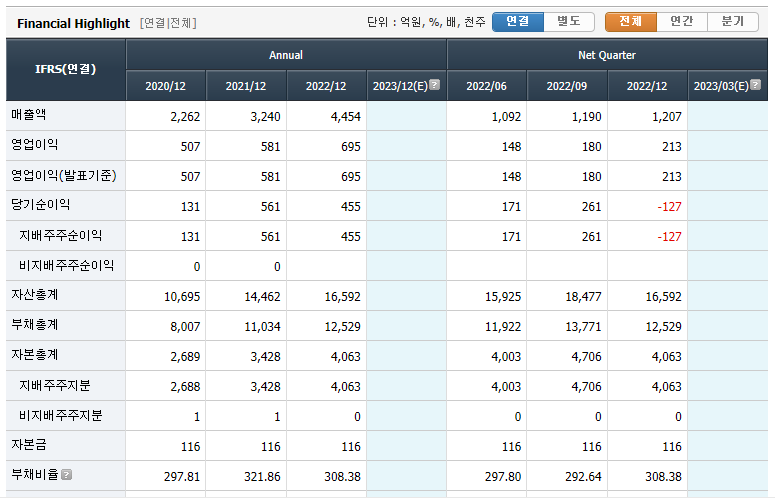
Task: Click the red -127 in 지배주주순이익 row
Action: click(669, 237)
